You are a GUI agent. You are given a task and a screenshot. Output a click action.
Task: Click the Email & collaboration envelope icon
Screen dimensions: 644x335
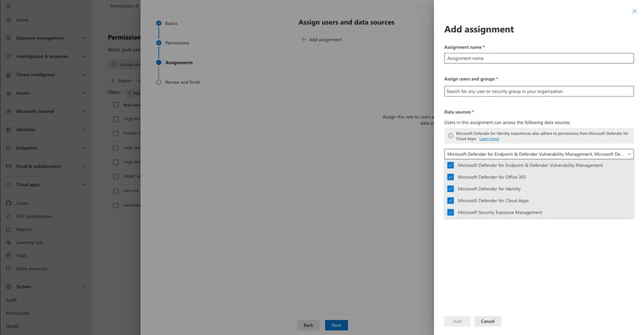(8, 166)
